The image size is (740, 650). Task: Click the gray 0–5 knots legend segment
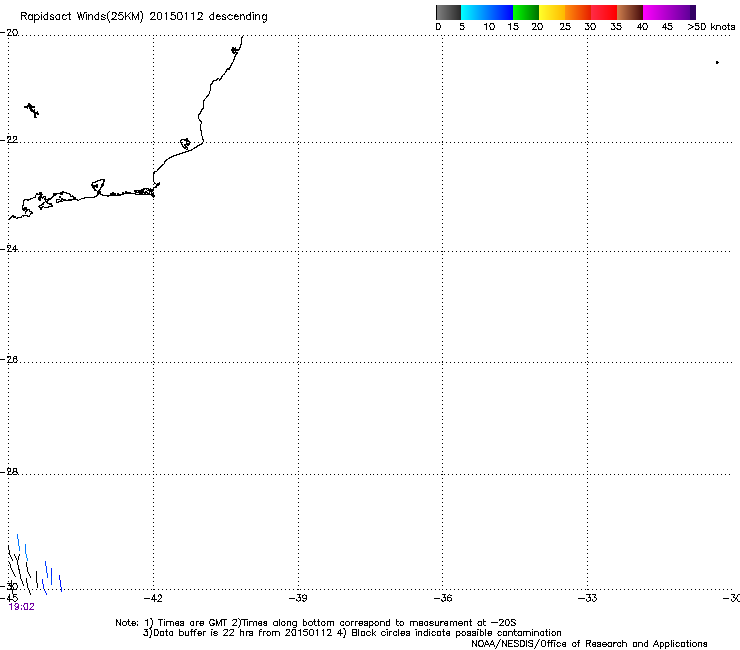tap(448, 12)
